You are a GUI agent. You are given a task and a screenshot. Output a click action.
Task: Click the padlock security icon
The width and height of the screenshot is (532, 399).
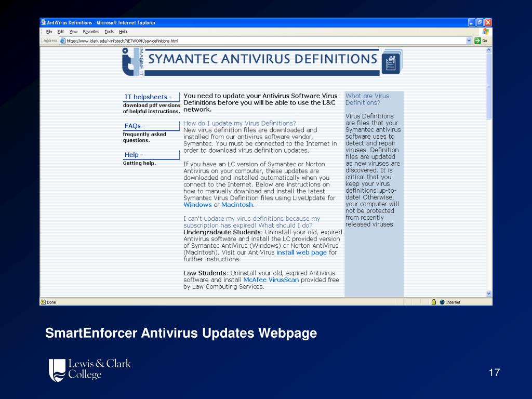tap(434, 302)
